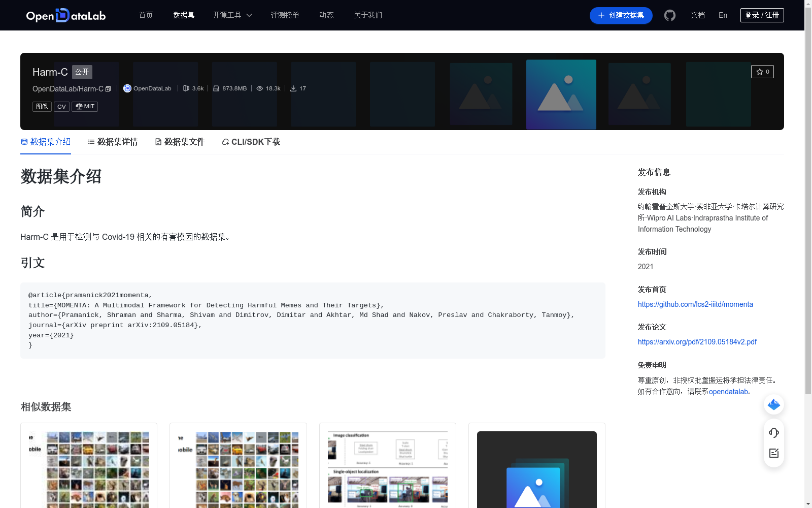Open 文档 link
Screen dimensions: 812x508
pos(698,15)
